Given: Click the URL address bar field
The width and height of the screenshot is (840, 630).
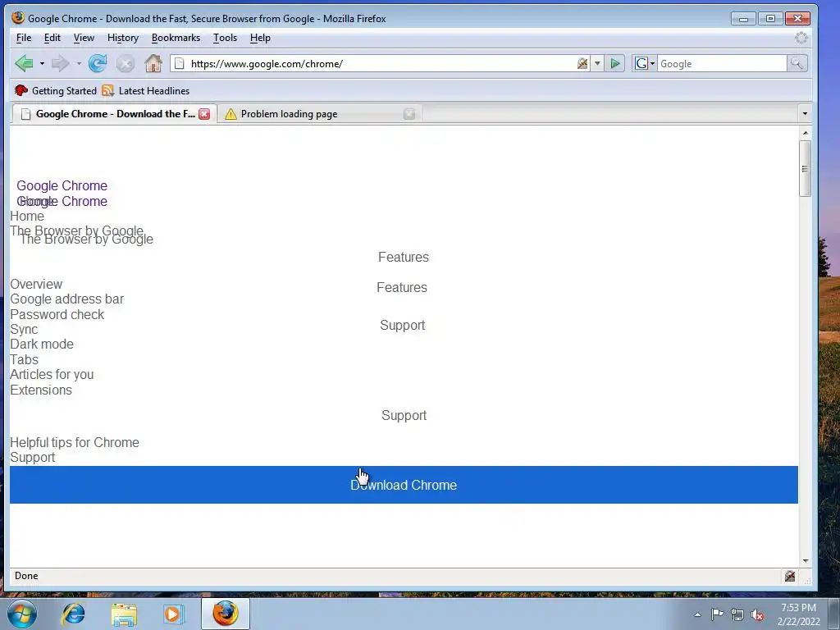Looking at the screenshot, I should pyautogui.click(x=381, y=64).
